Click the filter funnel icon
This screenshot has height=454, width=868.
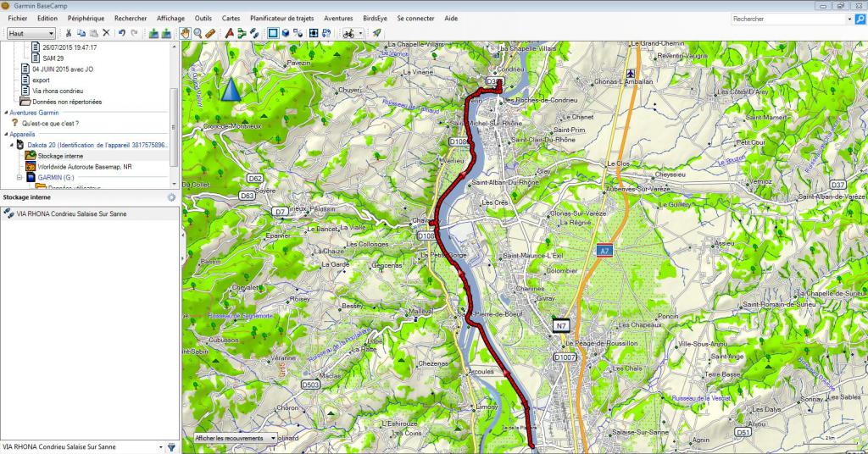pyautogui.click(x=171, y=447)
